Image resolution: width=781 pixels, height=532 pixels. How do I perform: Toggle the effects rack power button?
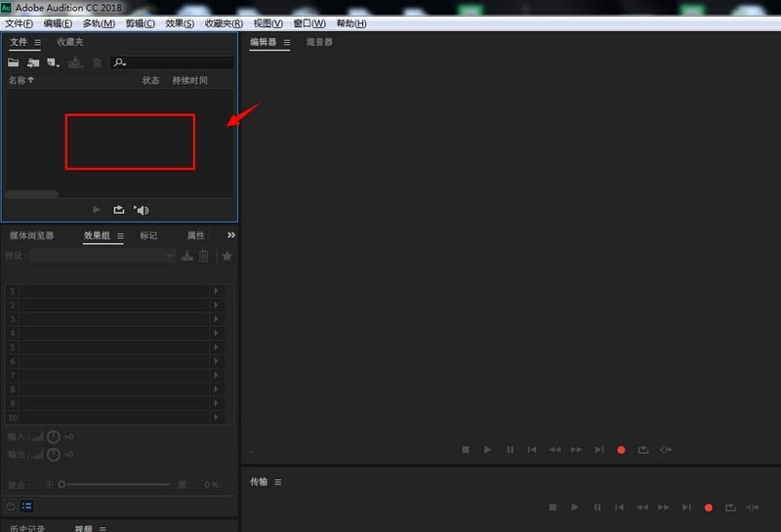[x=11, y=506]
